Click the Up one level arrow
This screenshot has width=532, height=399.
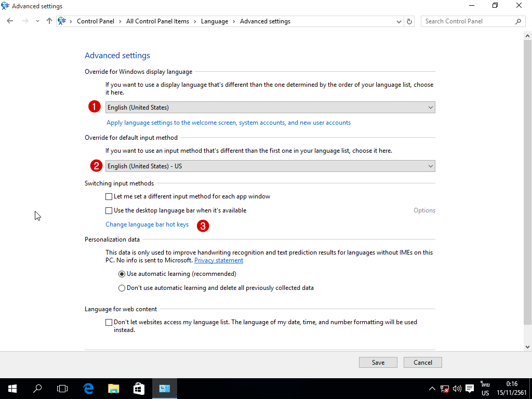tap(49, 21)
